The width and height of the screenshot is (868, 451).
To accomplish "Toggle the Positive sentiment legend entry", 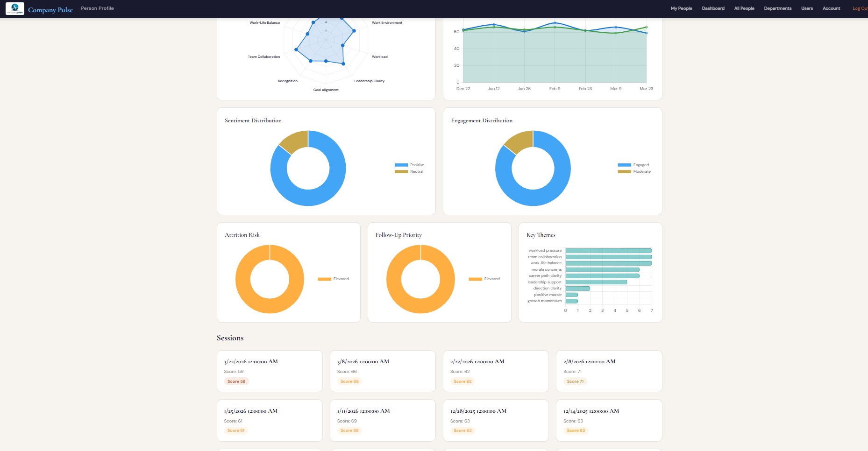I will (x=410, y=165).
